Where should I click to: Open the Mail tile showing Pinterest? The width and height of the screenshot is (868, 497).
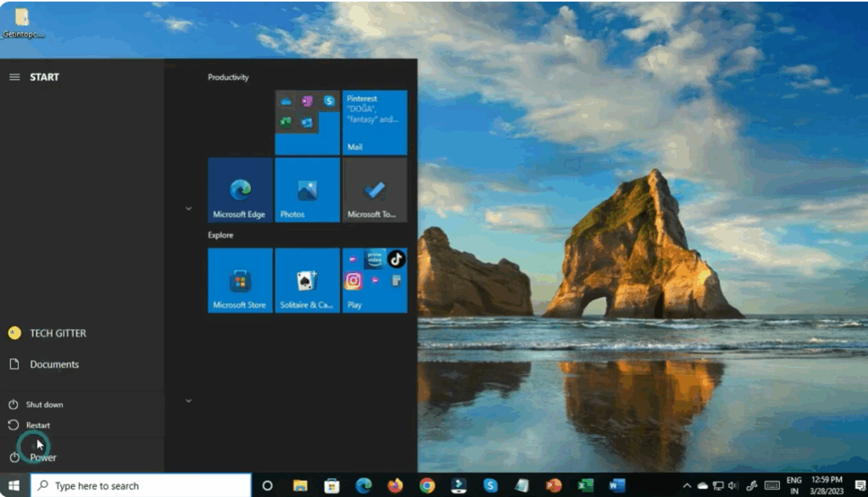pos(375,121)
